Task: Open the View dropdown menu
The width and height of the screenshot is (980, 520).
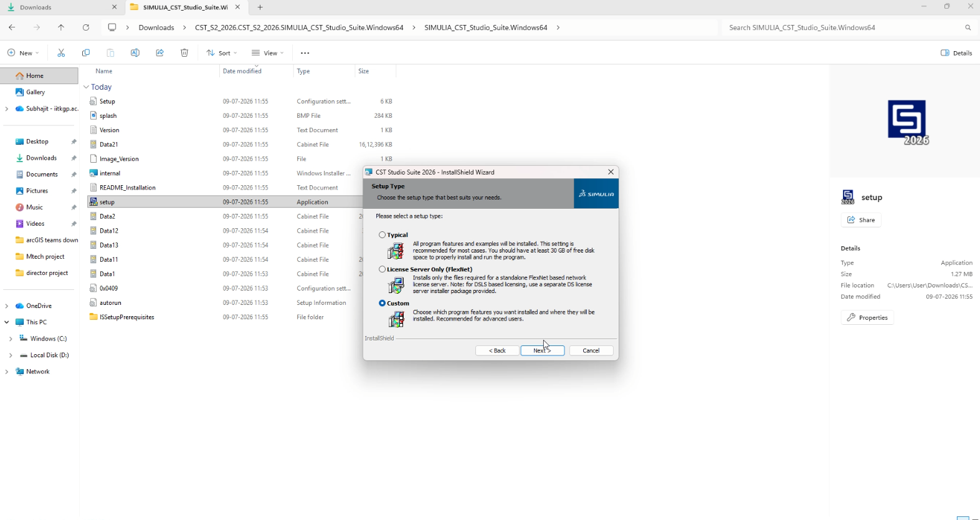Action: 268,53
